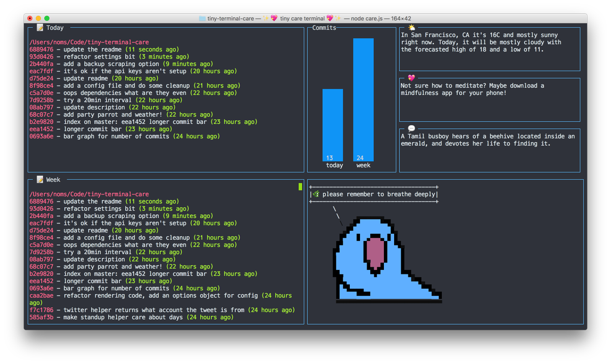Click the 'today' label under the bar chart
Image resolution: width=611 pixels, height=364 pixels.
(x=335, y=165)
